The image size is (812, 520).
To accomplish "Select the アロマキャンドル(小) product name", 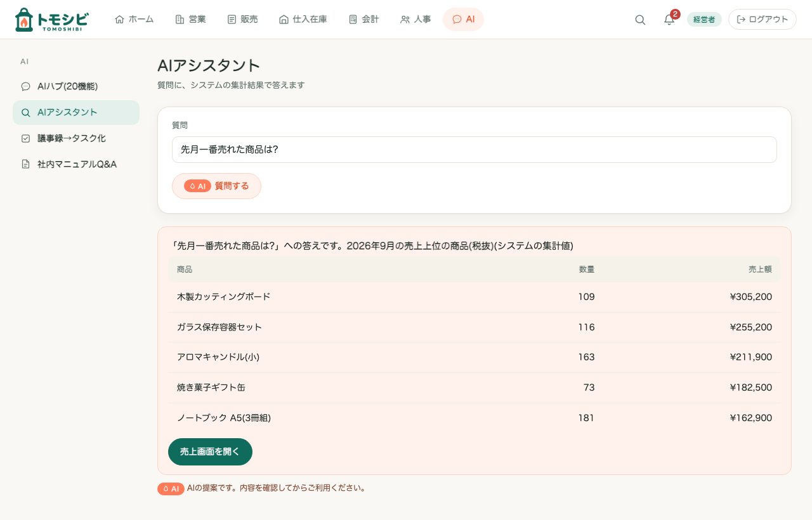I will pyautogui.click(x=218, y=357).
